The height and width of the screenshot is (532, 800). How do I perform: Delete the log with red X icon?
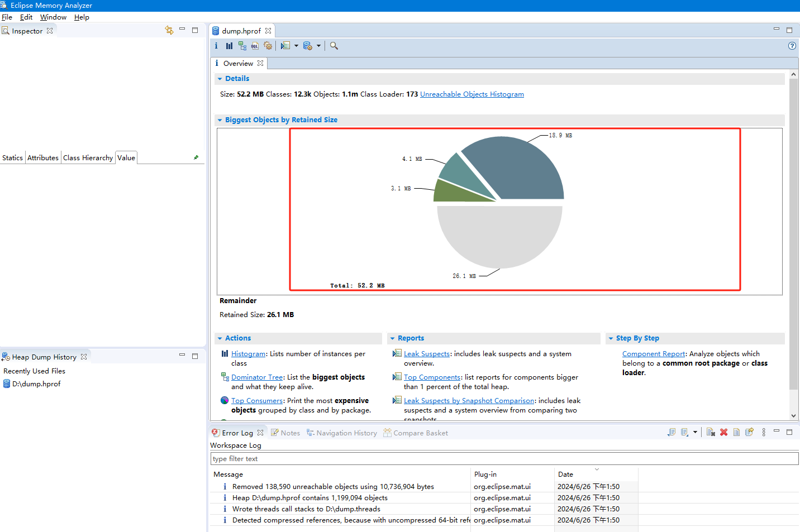coord(723,432)
